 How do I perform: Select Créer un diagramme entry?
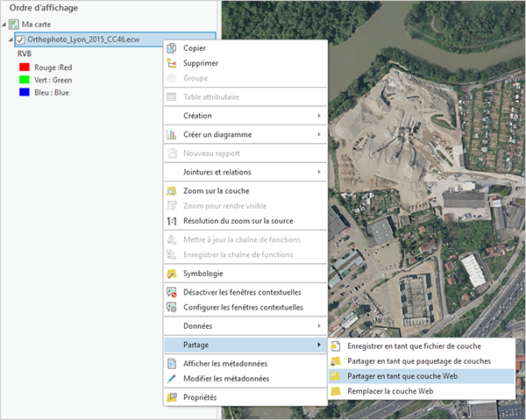245,134
